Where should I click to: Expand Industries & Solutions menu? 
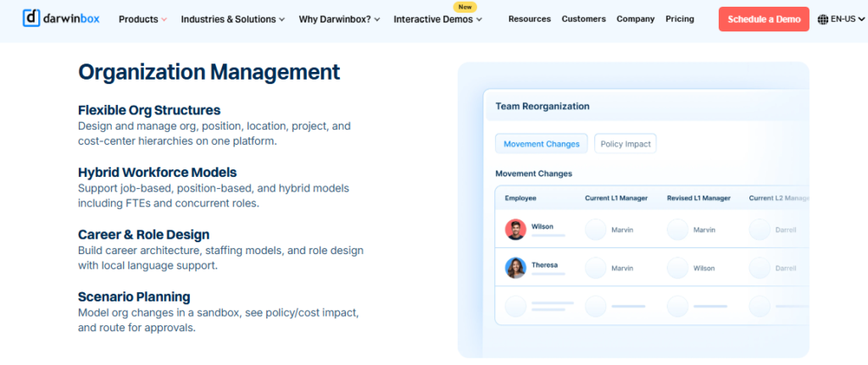233,19
